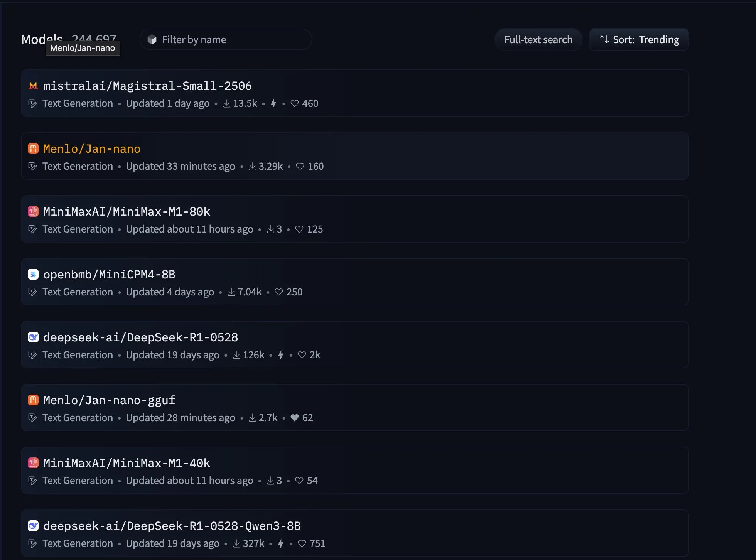The height and width of the screenshot is (560, 756).
Task: Click the task icon under MiniMax-M1-80k
Action: pyautogui.click(x=33, y=229)
